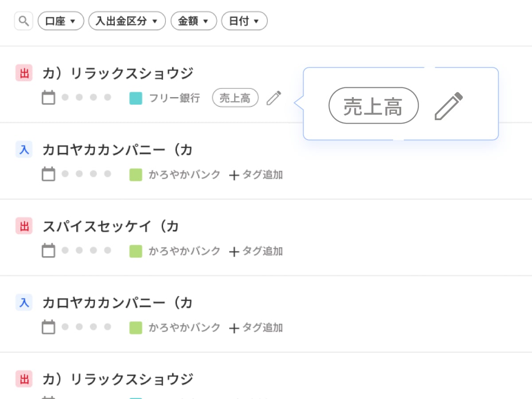Click the red 出 icon in first row
532x399 pixels.
pyautogui.click(x=24, y=73)
